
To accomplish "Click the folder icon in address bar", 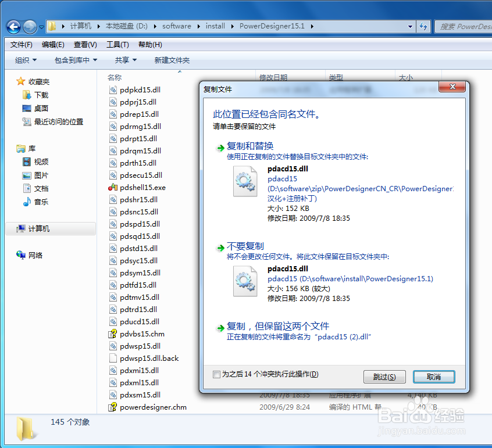I will (x=52, y=26).
